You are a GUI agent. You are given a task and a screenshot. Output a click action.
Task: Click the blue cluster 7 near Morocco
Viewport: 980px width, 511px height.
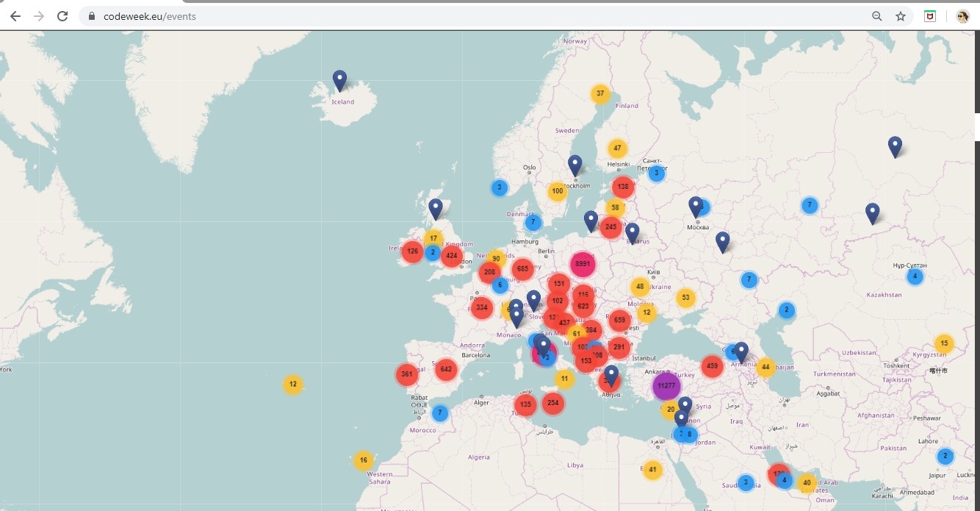[x=439, y=412]
